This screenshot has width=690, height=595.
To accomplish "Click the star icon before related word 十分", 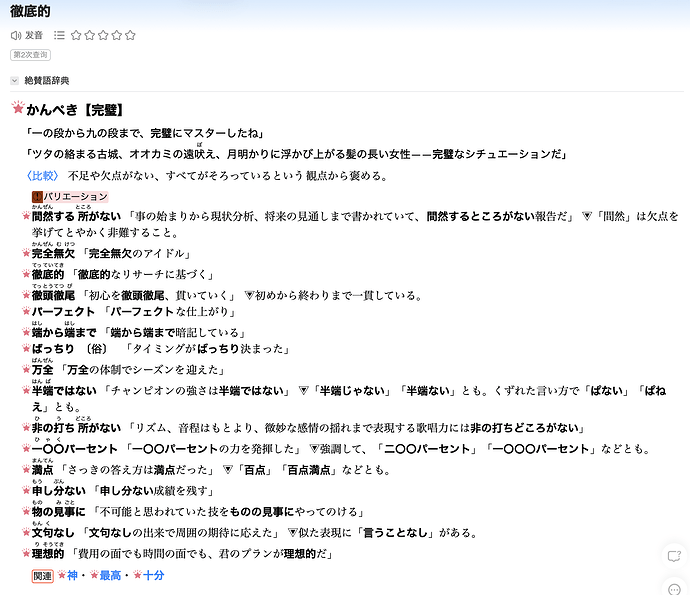I will [138, 575].
